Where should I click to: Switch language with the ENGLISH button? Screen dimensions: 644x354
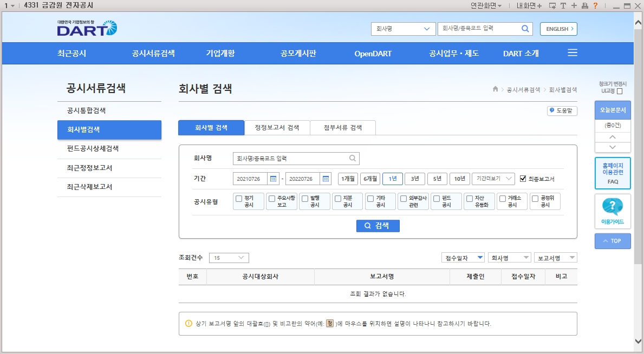tap(558, 29)
